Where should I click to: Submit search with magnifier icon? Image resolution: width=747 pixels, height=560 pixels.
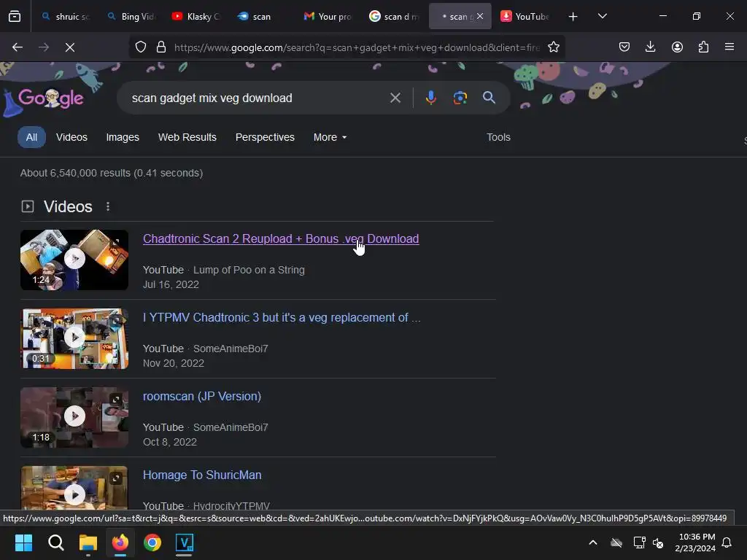[x=489, y=98]
